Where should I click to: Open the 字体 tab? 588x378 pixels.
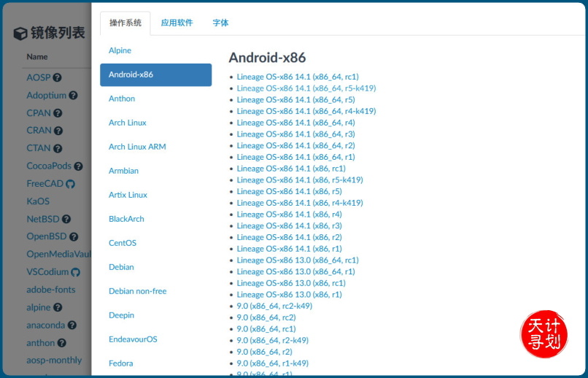[220, 23]
